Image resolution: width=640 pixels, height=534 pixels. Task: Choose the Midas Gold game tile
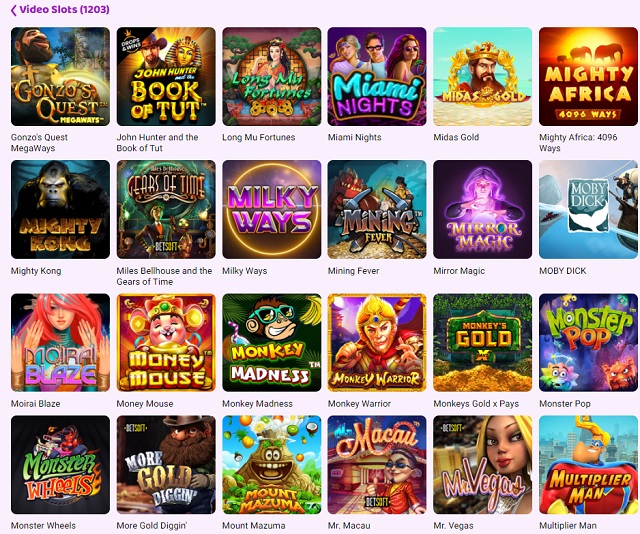coord(483,76)
